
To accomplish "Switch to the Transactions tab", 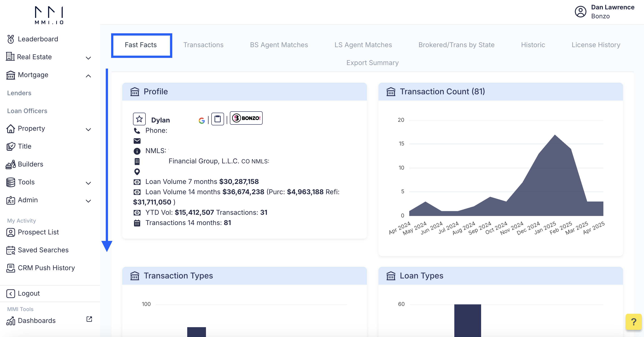I will click(203, 45).
